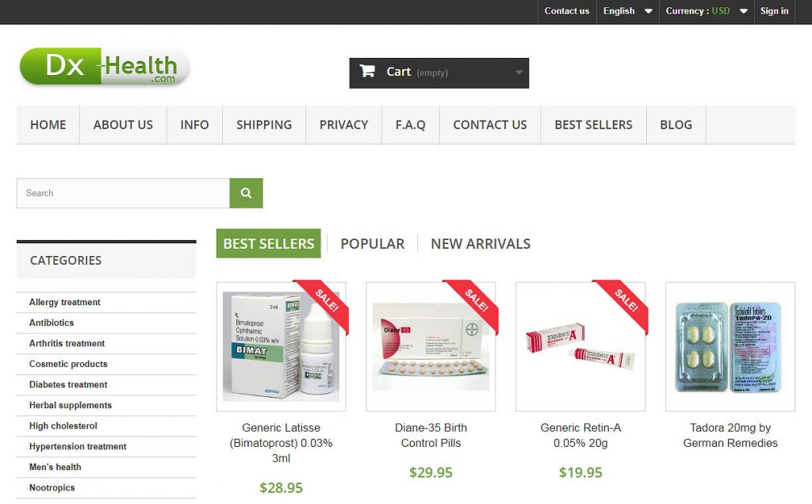Open the Bimat eye drops product image
This screenshot has width=812, height=504.
pyautogui.click(x=282, y=346)
